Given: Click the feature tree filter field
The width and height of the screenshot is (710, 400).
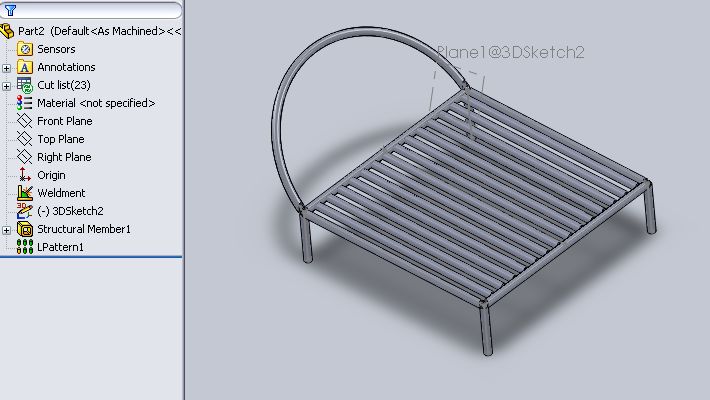Looking at the screenshot, I should click(91, 10).
